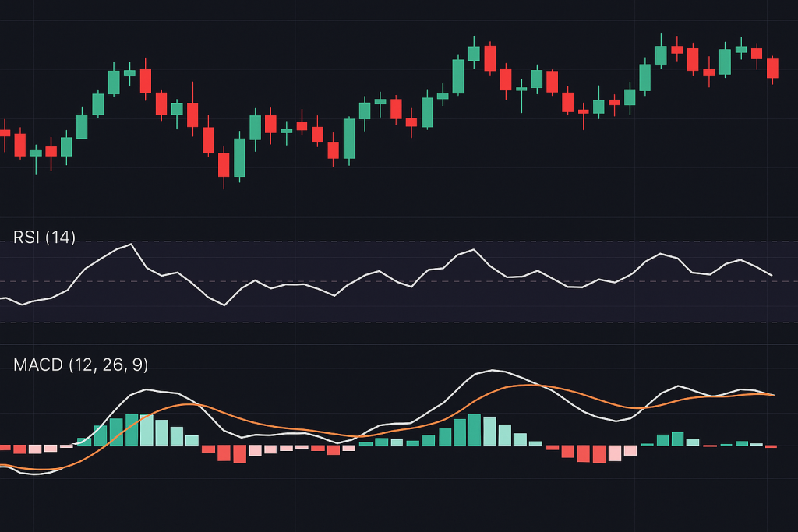The image size is (798, 532).
Task: Click the right end of the RSI line
Action: (772, 275)
